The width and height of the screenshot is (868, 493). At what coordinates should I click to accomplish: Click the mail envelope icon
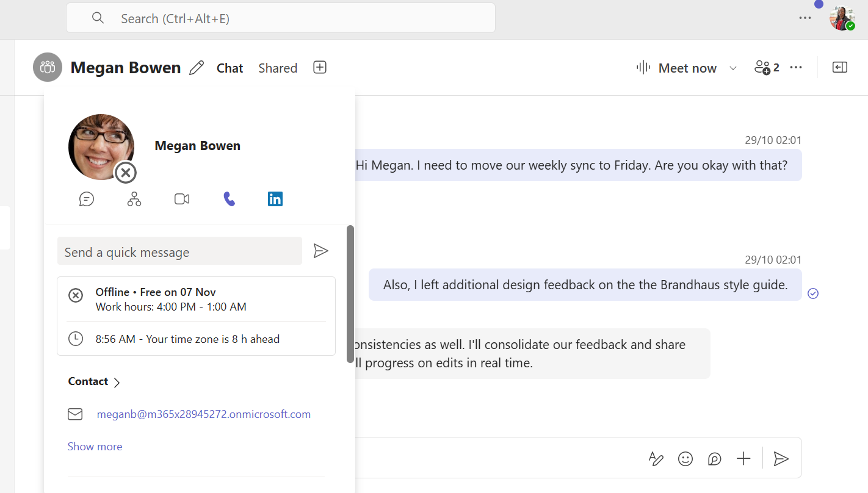(75, 414)
